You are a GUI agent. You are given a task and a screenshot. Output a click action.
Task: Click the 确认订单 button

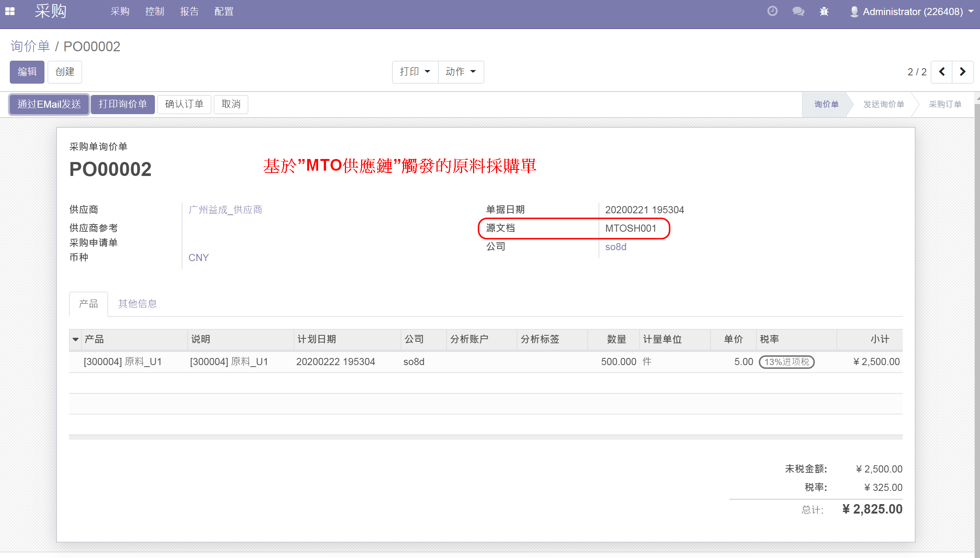[x=184, y=104]
